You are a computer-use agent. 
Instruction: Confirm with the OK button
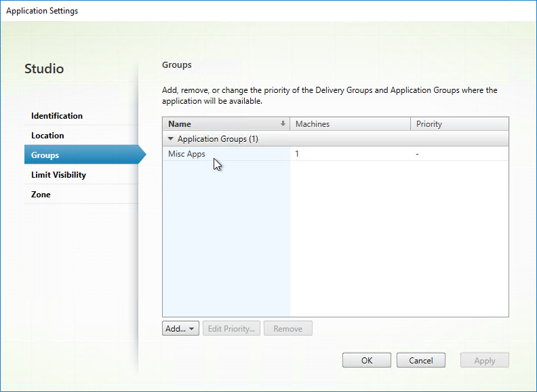366,361
